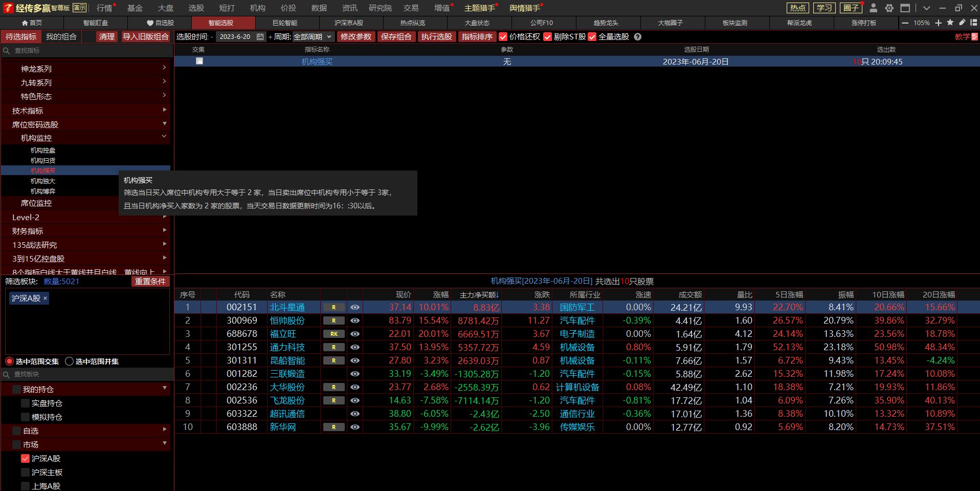Image resolution: width=980 pixels, height=491 pixels.
Task: Check the 实盘持仓 checkbox
Action: tap(25, 403)
